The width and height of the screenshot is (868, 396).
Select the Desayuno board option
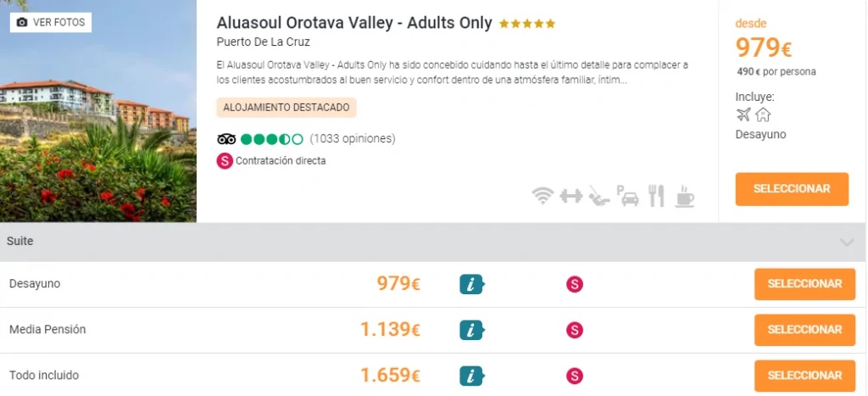804,284
